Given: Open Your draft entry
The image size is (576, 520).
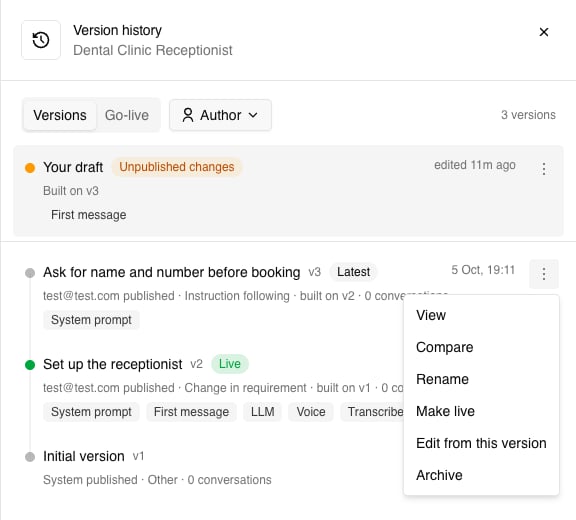Looking at the screenshot, I should [288, 191].
